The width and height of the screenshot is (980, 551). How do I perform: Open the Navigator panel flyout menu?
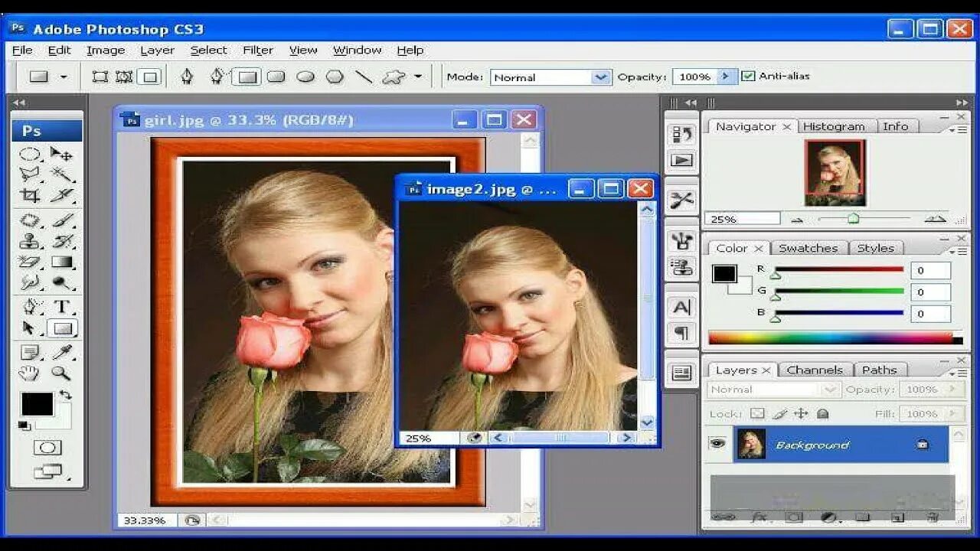click(959, 129)
